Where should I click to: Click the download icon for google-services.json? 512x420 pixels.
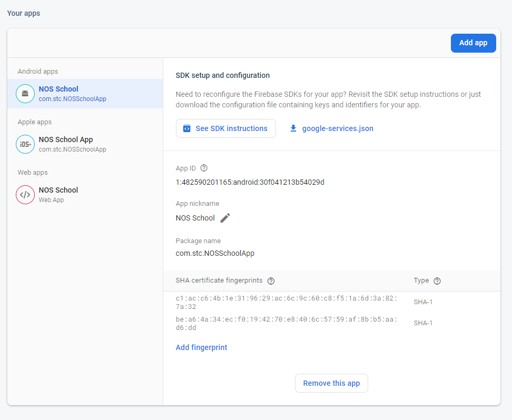click(x=293, y=128)
